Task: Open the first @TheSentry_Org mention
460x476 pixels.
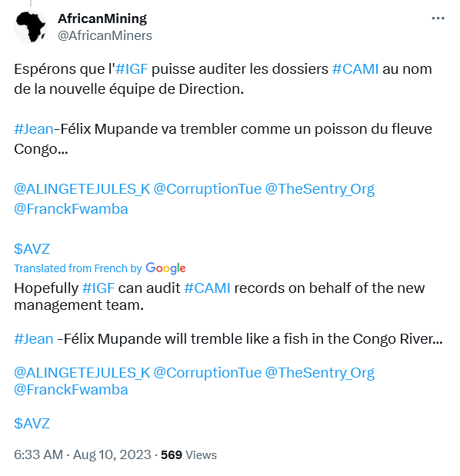Action: (x=320, y=189)
